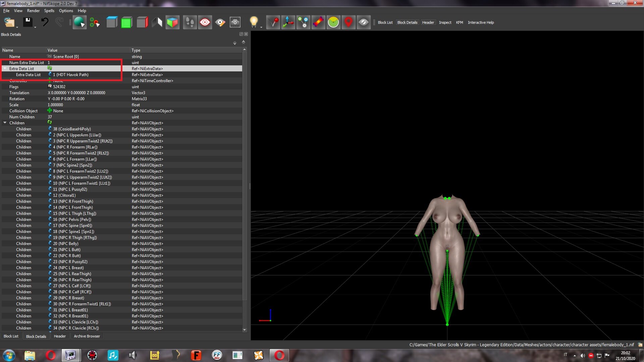Toggle Show Axes arrows button
The height and width of the screenshot is (362, 644).
(288, 22)
